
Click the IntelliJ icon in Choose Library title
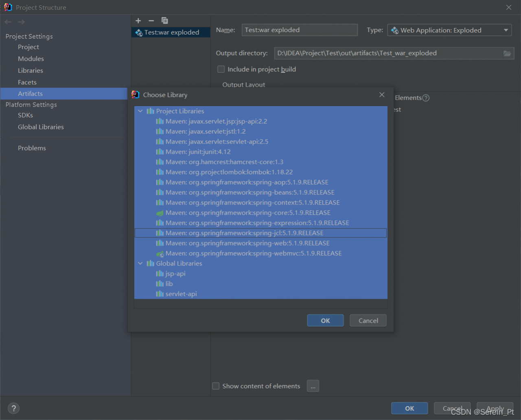[136, 95]
